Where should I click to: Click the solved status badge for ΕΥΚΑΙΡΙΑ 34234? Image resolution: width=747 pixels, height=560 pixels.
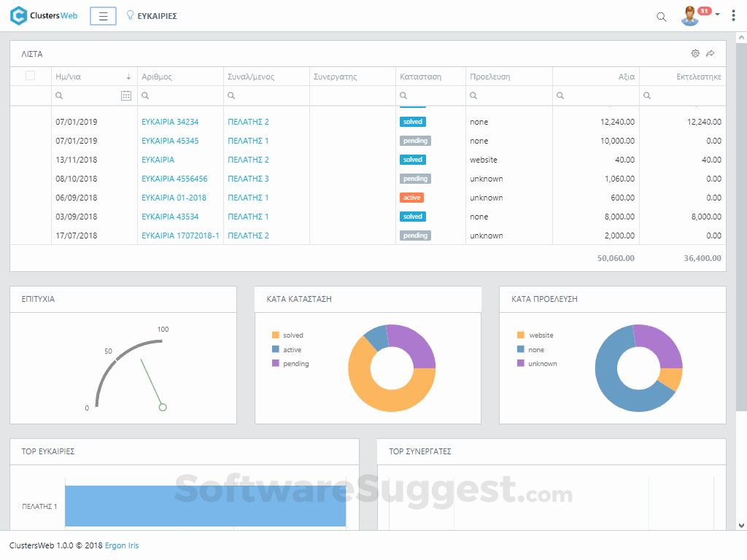412,122
